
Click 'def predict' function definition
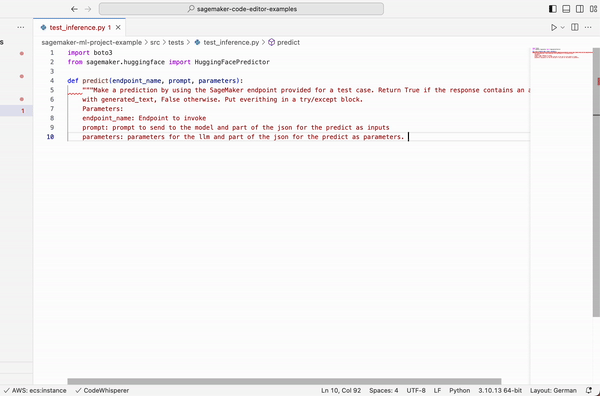tap(155, 81)
